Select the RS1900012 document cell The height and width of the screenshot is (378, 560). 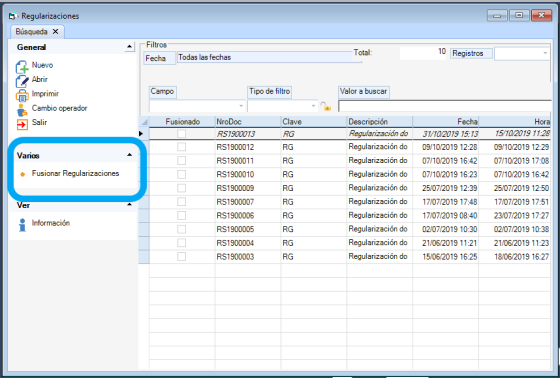248,147
